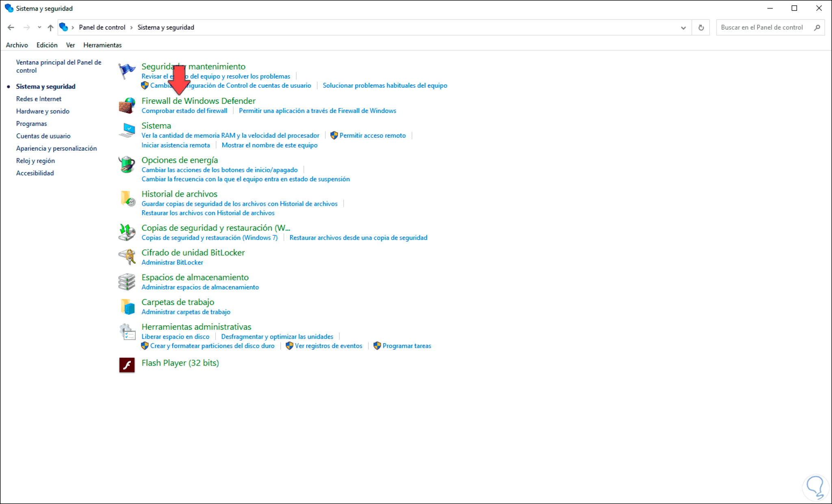Screen dimensions: 832x504
Task: Click the Seguridad y mantenimiento flag icon
Action: tap(127, 71)
